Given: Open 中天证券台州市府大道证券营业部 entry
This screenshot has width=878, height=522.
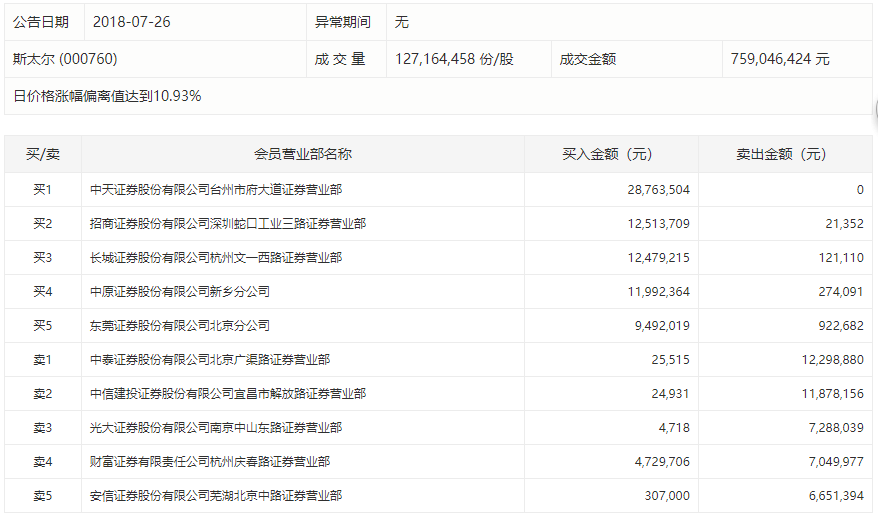Looking at the screenshot, I should click(x=216, y=190).
